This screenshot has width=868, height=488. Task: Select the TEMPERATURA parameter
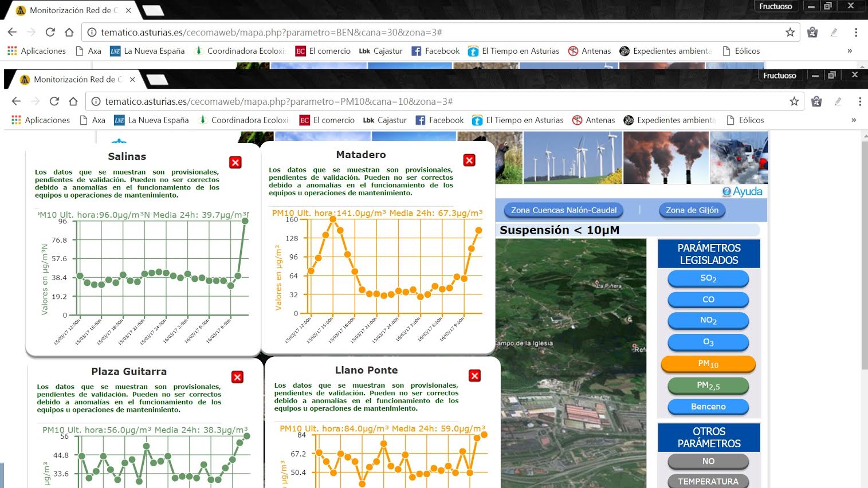(x=708, y=481)
